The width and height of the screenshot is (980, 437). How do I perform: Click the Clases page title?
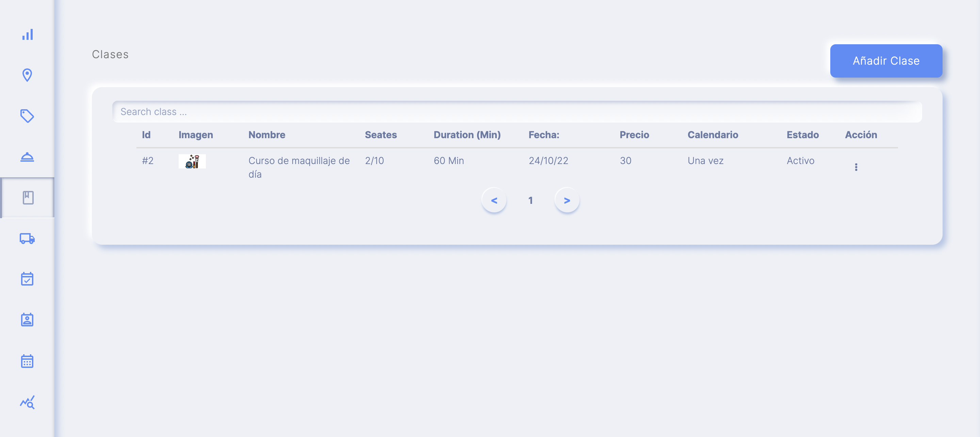(110, 54)
